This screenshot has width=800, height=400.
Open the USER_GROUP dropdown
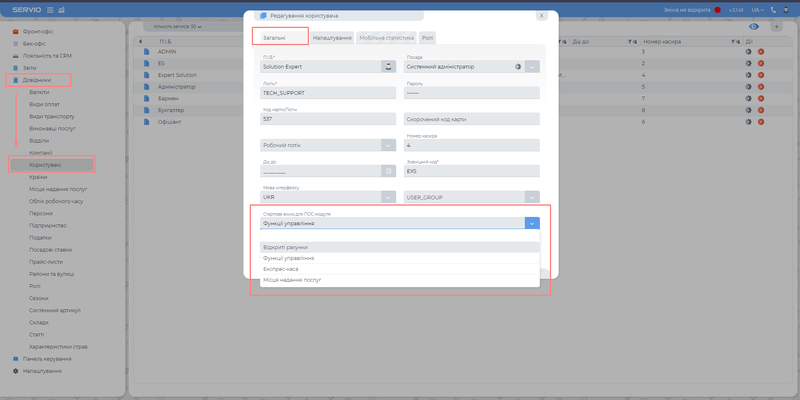point(533,197)
